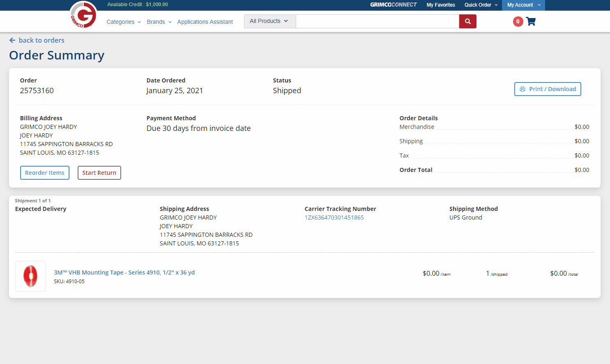The height and width of the screenshot is (364, 610).
Task: Open Applications Assistant link
Action: coord(205,22)
